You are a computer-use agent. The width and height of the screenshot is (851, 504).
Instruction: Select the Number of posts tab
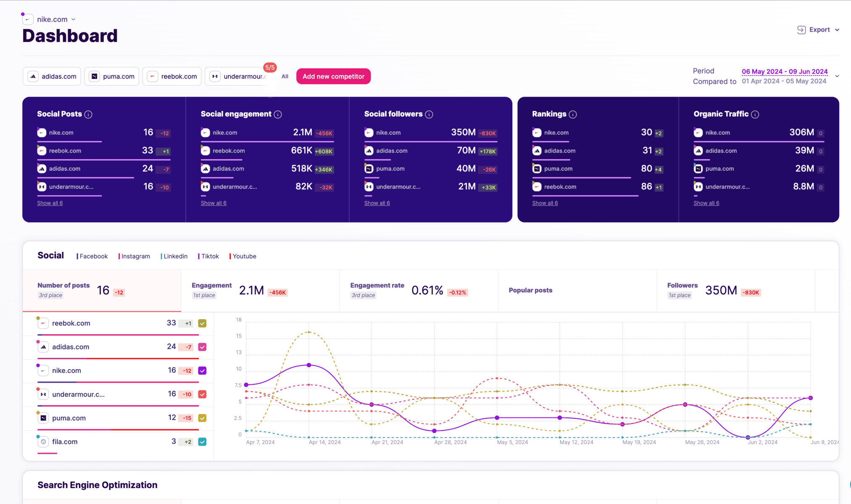pos(102,291)
